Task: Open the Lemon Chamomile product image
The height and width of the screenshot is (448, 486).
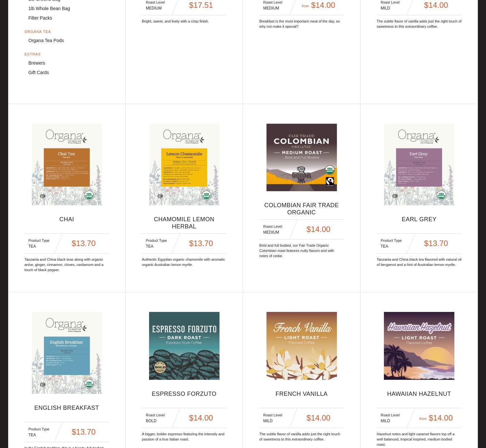Action: tap(184, 164)
